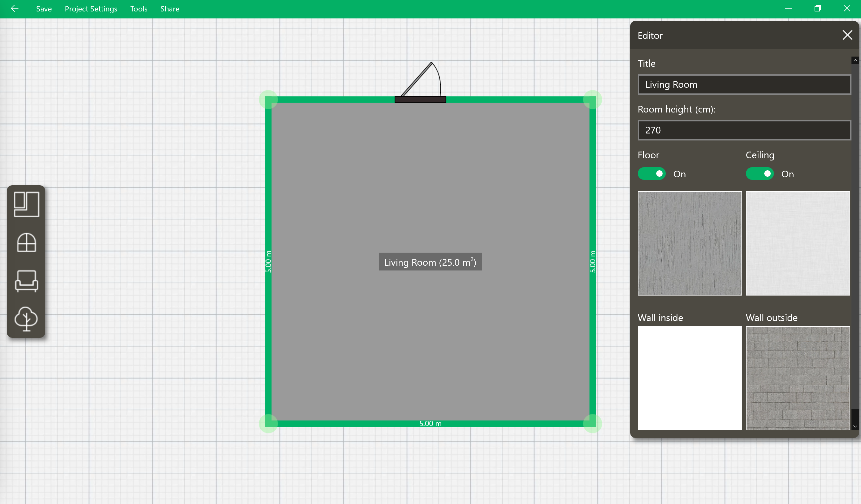The image size is (861, 504).
Task: Select the bottom-right wall corner handle
Action: [x=592, y=423]
